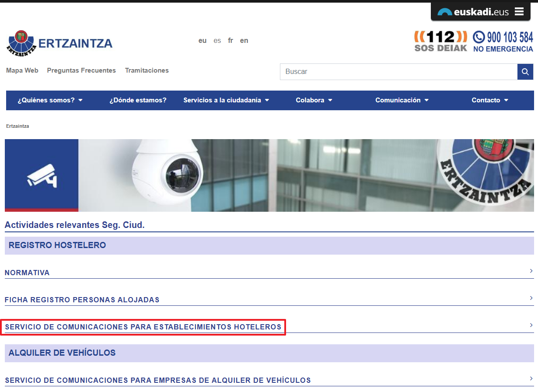Click the security camera banner icon
The width and height of the screenshot is (538, 392).
coord(42,175)
